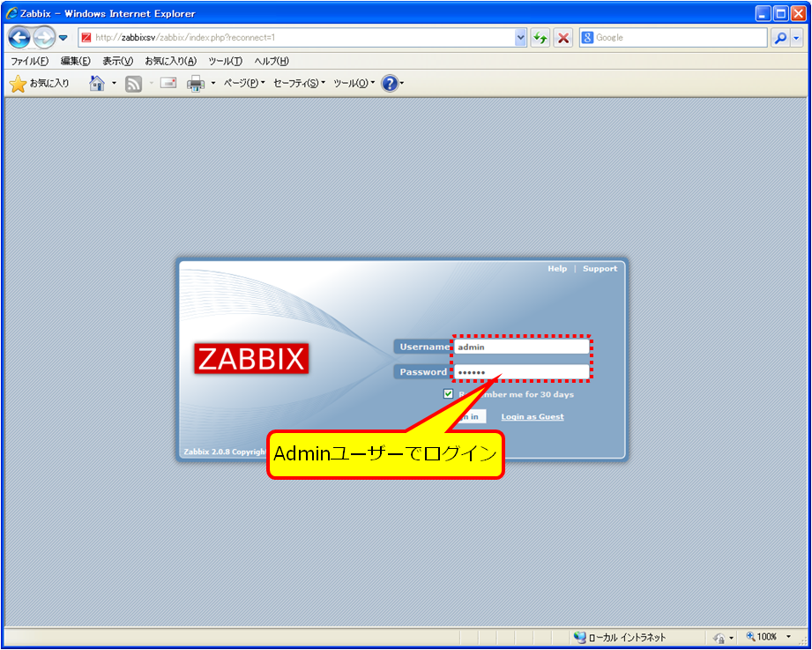This screenshot has height=650, width=812.
Task: Open the セーフティ(S) command bar menu
Action: [299, 84]
